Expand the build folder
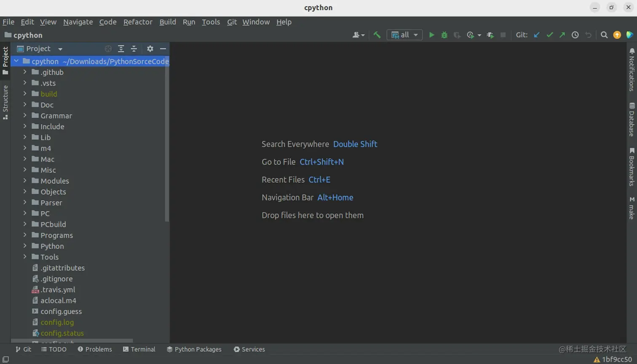Screen dimensions: 637x364 click(25, 94)
